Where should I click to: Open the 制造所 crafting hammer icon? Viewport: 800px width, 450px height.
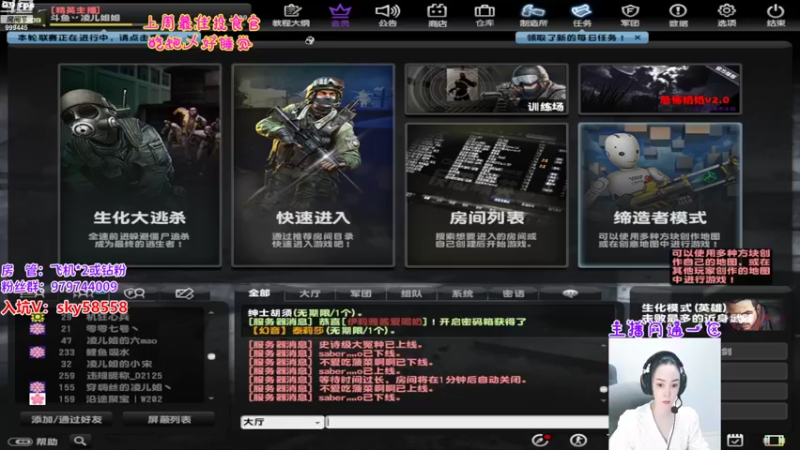click(x=533, y=15)
